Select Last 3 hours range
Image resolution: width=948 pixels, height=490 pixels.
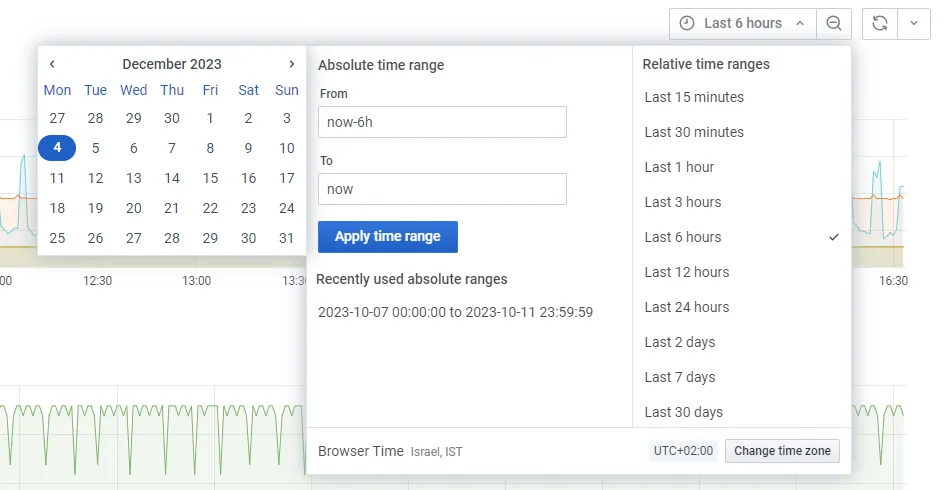pos(741,202)
